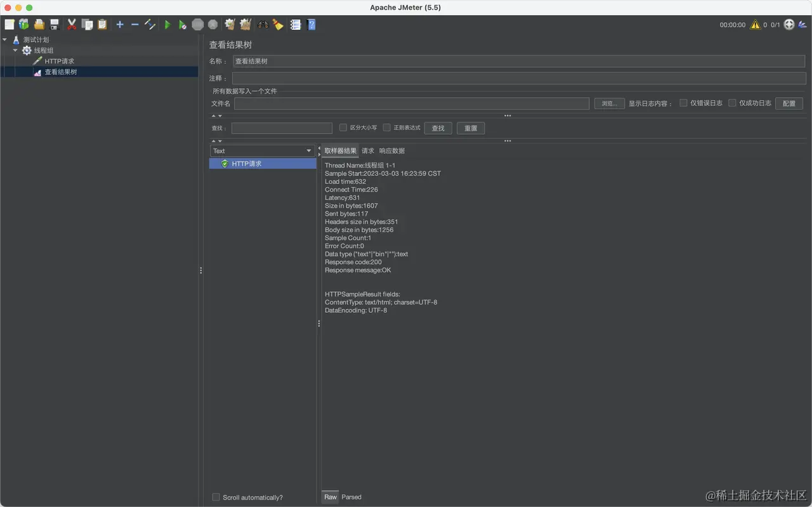Viewport: 812px width, 507px height.
Task: Open Search with binoculars icon
Action: coord(263,25)
